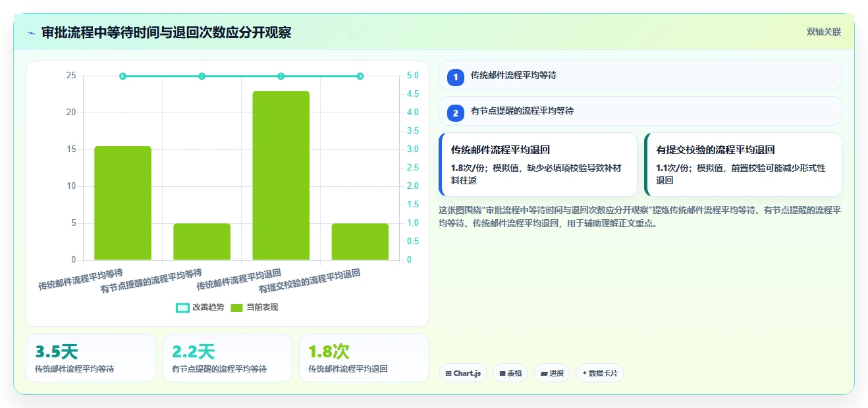Screen dimensions: 868x408
Task: Select numbered badge 1 for 传统邮件流程平均等待
Action: coord(455,77)
